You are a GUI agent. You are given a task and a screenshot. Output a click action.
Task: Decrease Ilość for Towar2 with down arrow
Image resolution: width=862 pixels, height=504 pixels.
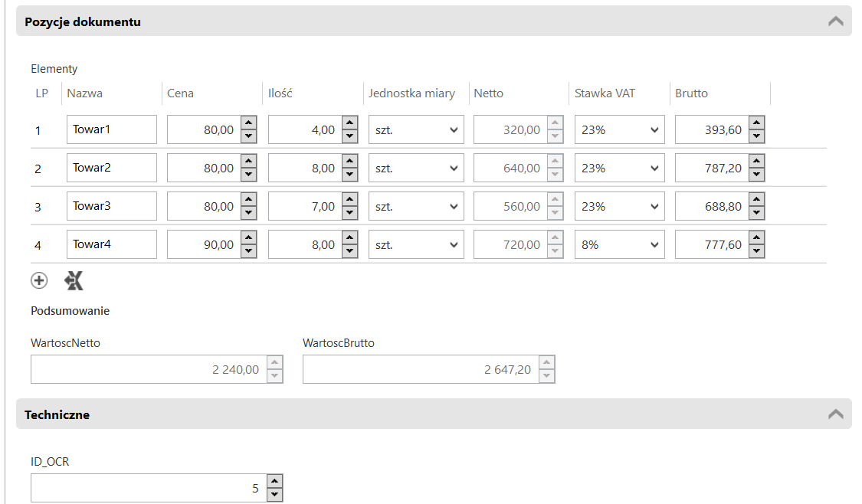coord(349,175)
